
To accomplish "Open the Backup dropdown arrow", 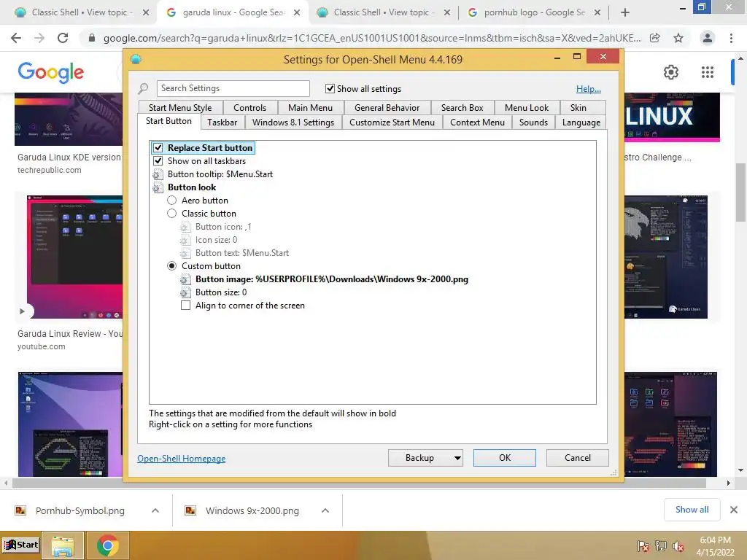I will coord(457,458).
